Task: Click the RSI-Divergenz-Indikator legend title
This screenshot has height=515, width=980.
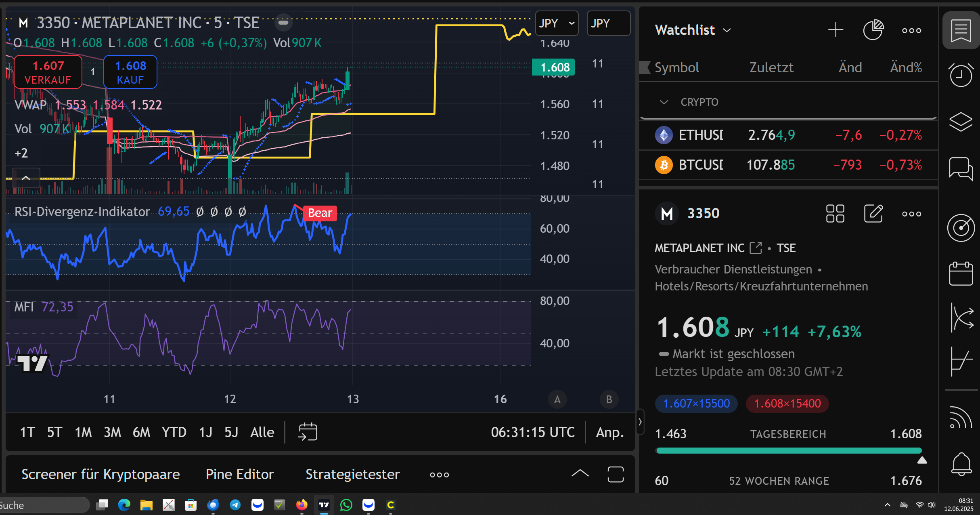Action: [82, 211]
